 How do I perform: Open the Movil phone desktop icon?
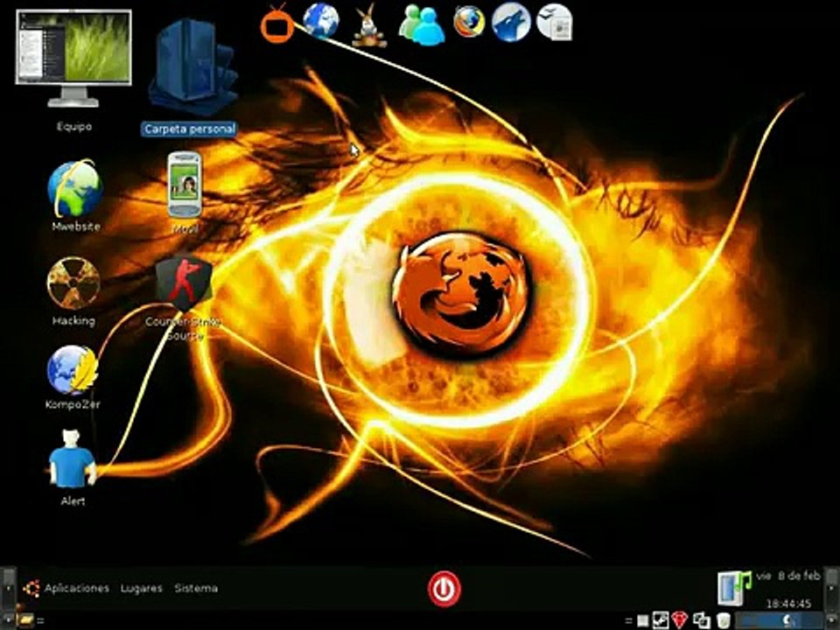185,185
